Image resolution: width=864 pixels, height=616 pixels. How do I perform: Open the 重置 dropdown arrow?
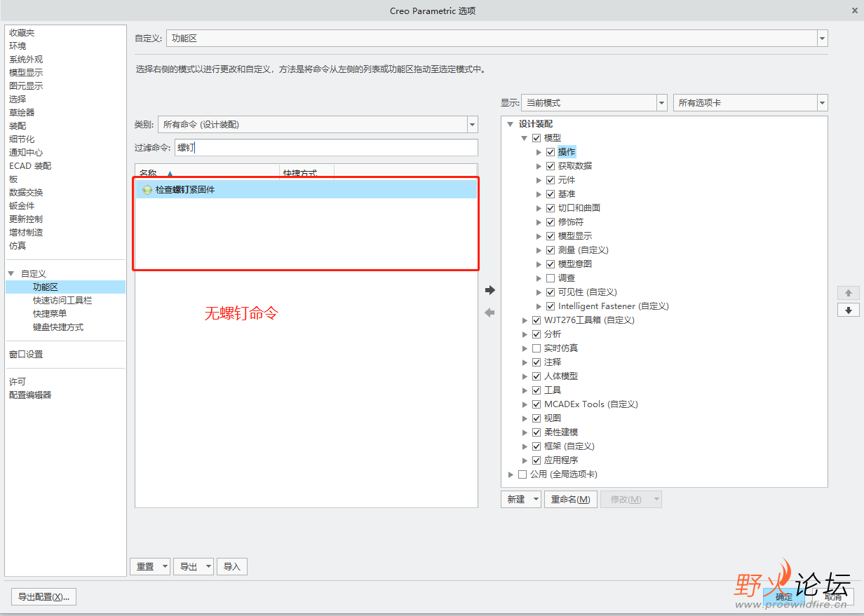click(x=165, y=567)
